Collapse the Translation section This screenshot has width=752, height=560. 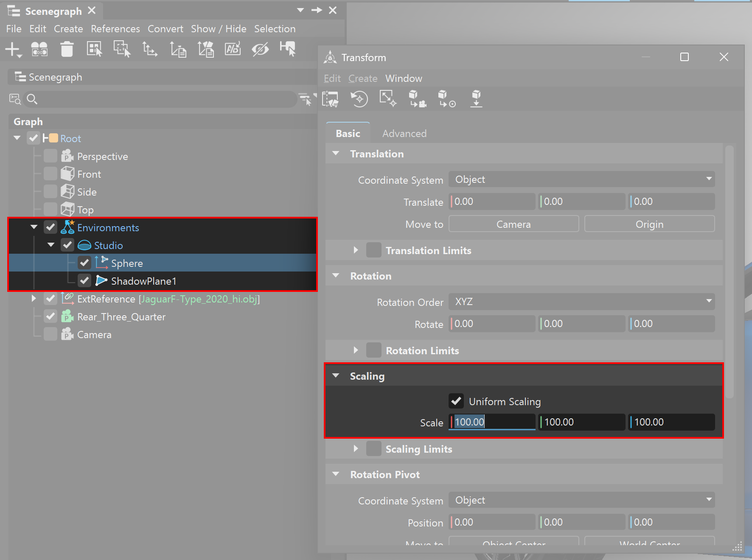[x=336, y=154]
